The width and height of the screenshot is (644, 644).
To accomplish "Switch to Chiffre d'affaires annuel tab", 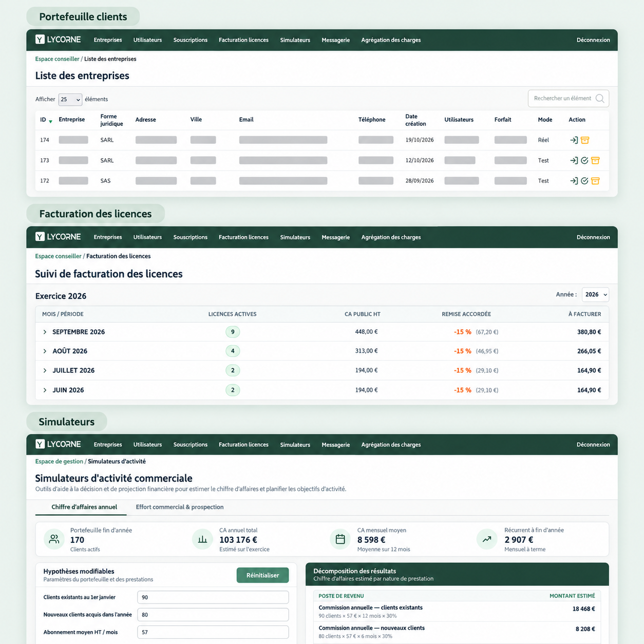I will (x=84, y=507).
